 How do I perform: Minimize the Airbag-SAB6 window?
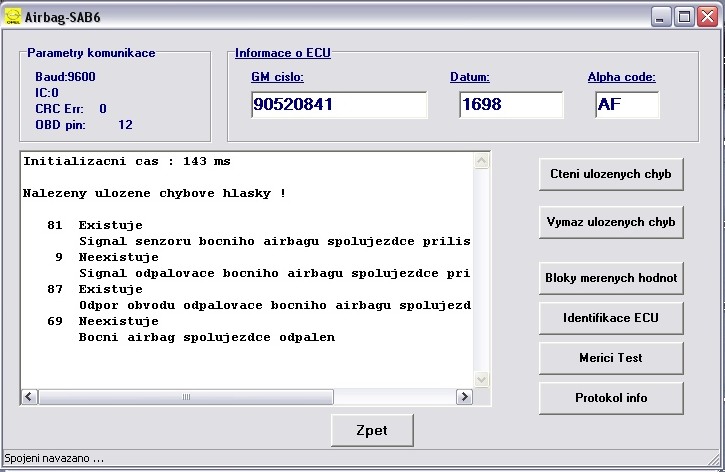tap(662, 16)
